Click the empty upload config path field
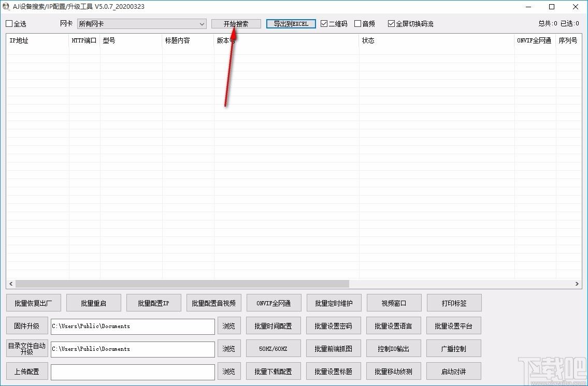 133,372
